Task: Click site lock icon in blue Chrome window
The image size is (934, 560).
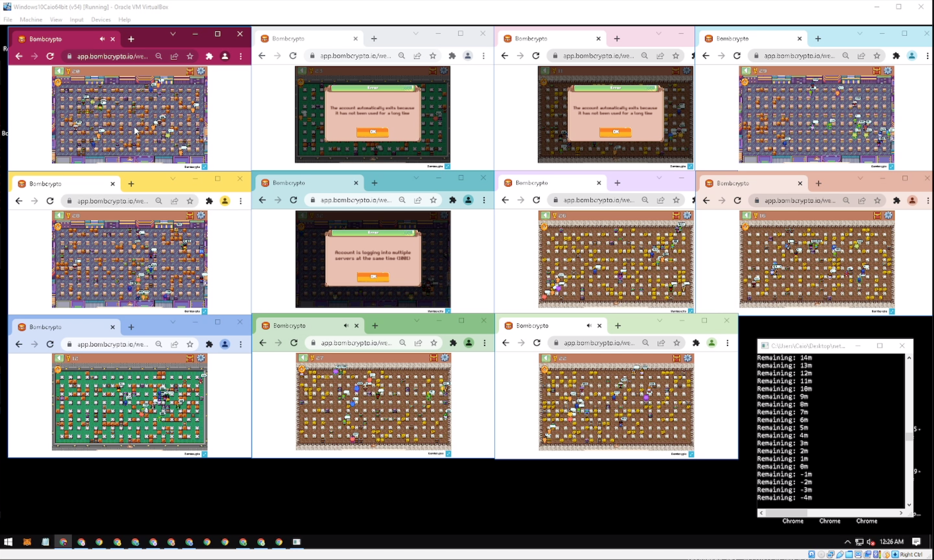Action: click(x=69, y=344)
